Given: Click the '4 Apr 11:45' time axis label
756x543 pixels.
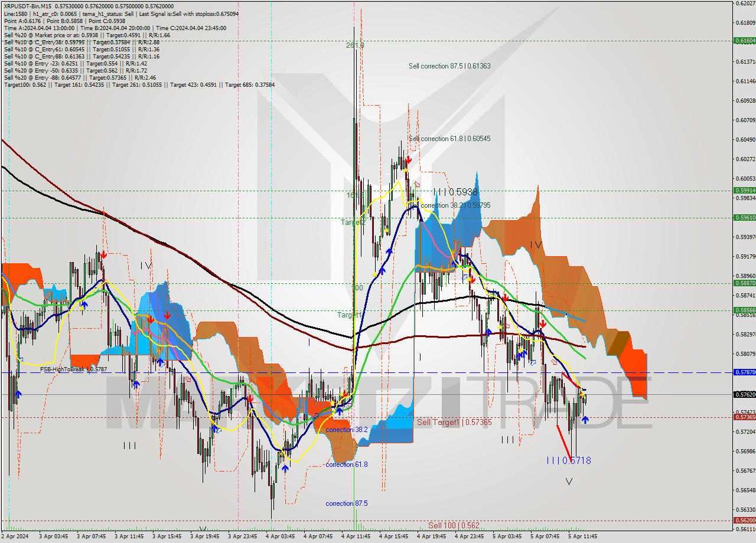Looking at the screenshot, I should pyautogui.click(x=356, y=537).
